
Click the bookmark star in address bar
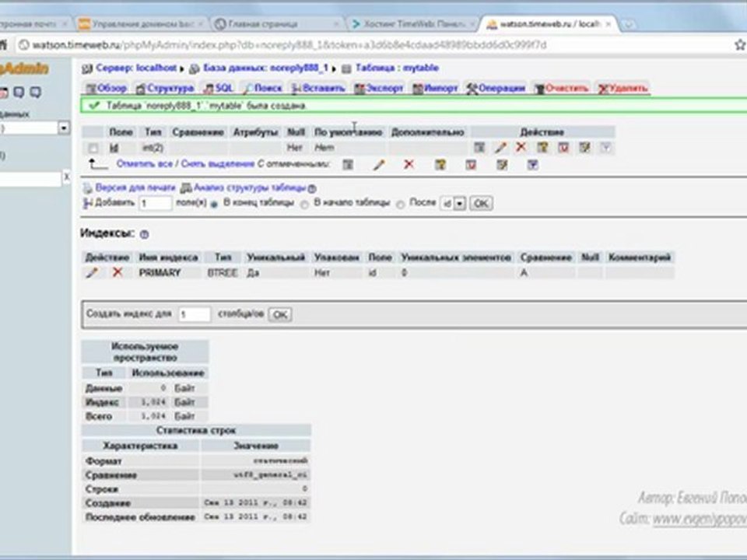coord(740,45)
